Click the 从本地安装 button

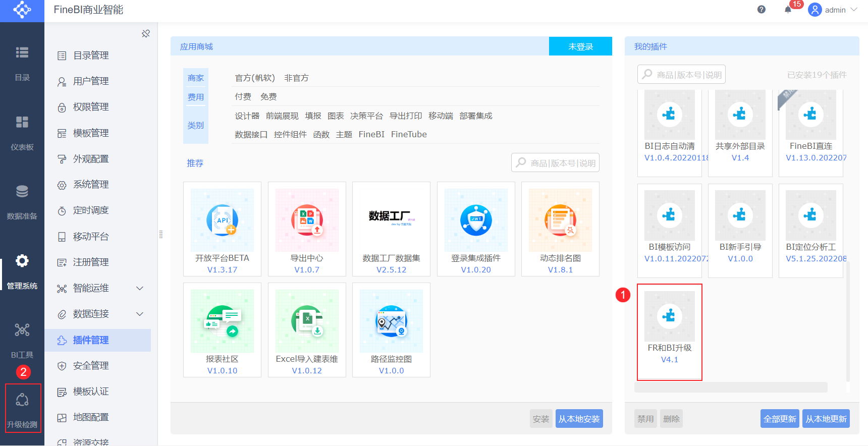click(x=579, y=419)
